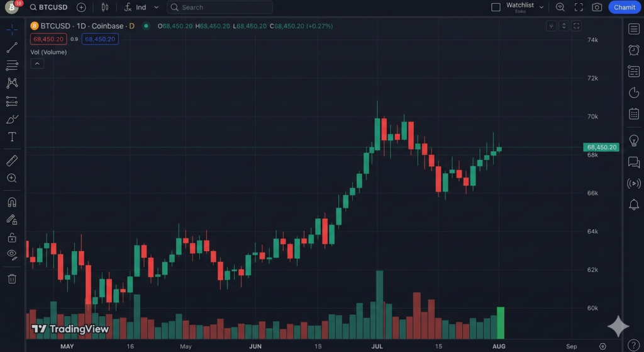Screen dimensions: 644x352
Task: Toggle stay in drawing mode
Action: [12, 220]
